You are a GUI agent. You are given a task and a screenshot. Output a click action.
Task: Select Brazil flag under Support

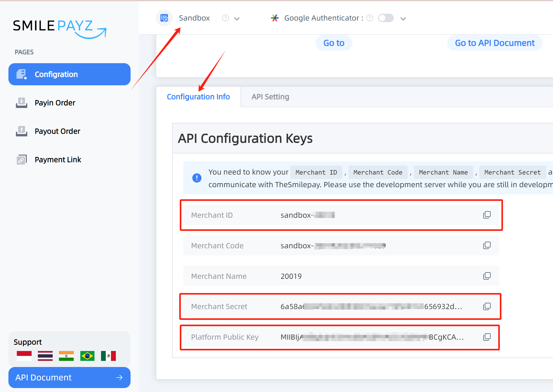pyautogui.click(x=87, y=356)
